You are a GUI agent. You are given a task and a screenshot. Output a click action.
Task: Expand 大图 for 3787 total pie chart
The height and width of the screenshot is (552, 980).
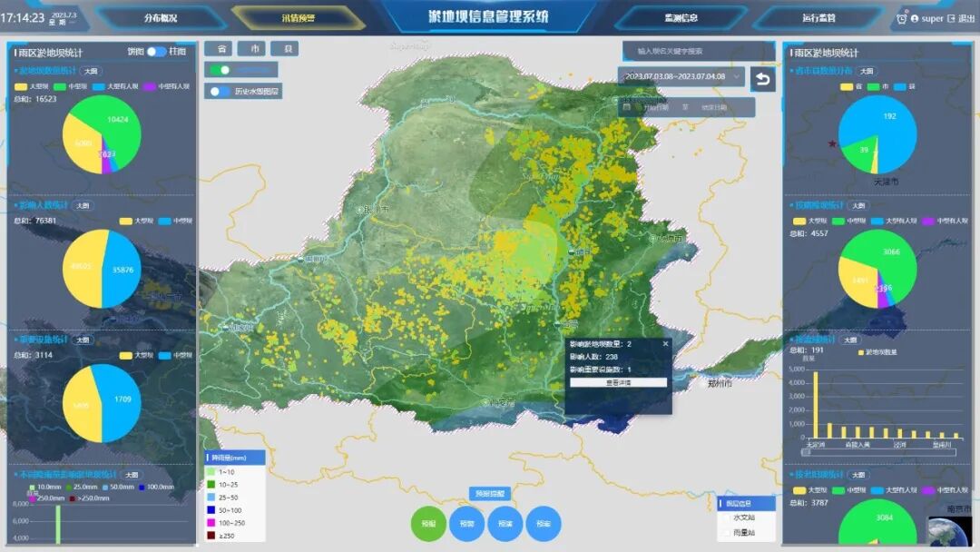858,475
